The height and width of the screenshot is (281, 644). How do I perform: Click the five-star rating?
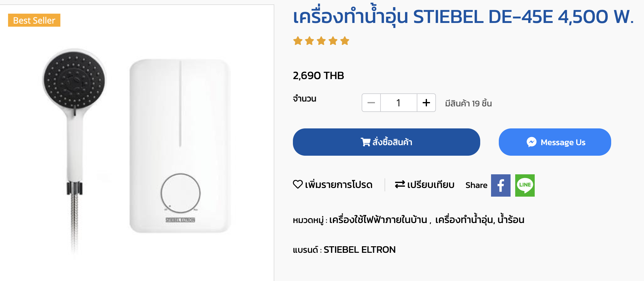click(x=321, y=41)
